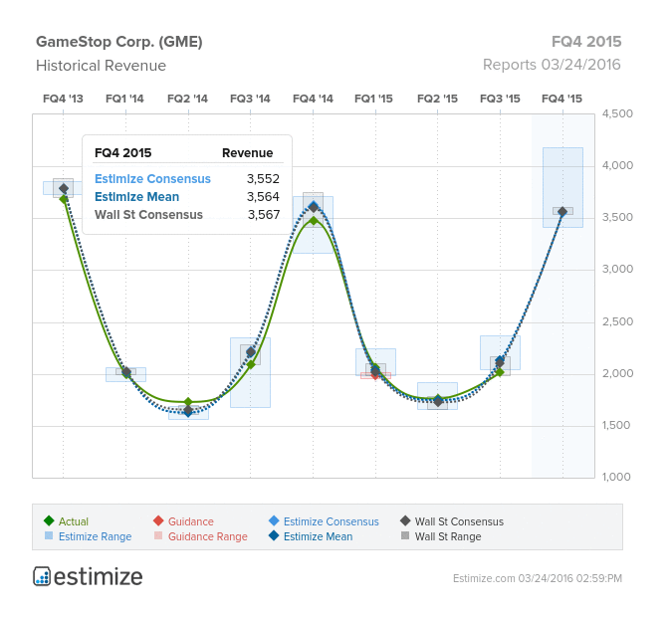Click the FQ1 '15 red Guidance marker
This screenshot has height=617, width=672.
[x=376, y=375]
